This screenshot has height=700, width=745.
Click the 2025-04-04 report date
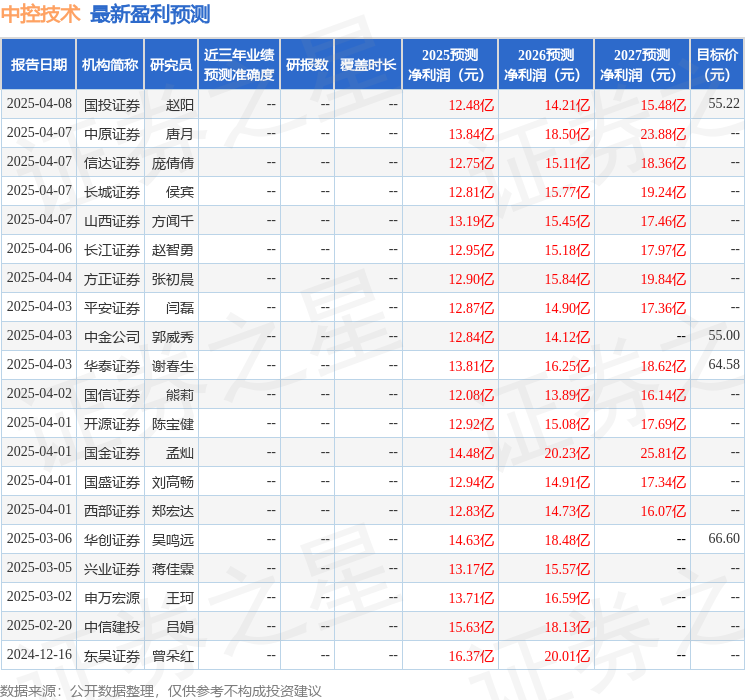[39, 277]
